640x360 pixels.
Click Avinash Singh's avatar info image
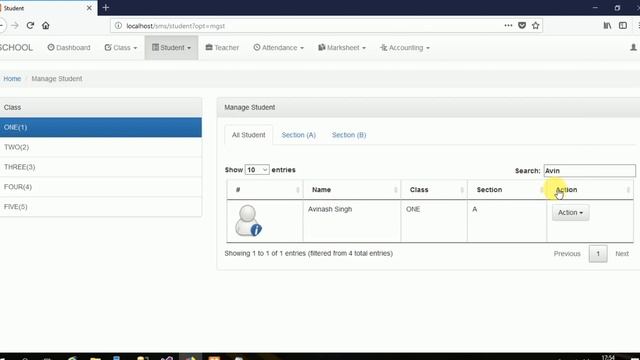248,221
